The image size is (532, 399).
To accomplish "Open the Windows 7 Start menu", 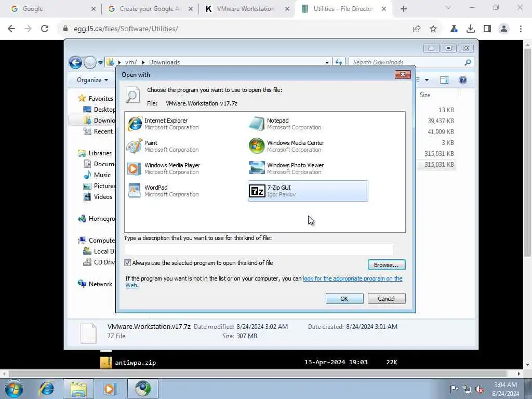I will pyautogui.click(x=14, y=389).
